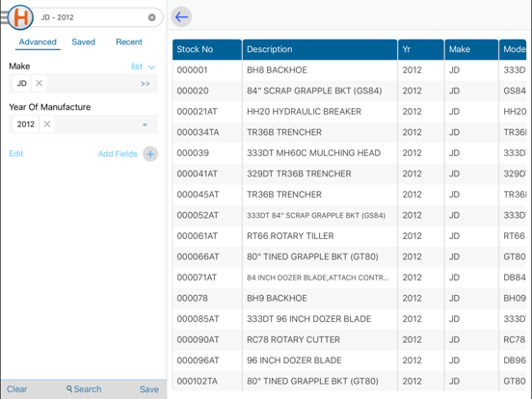
Task: Select stock number 000041AT
Action: pos(197,173)
